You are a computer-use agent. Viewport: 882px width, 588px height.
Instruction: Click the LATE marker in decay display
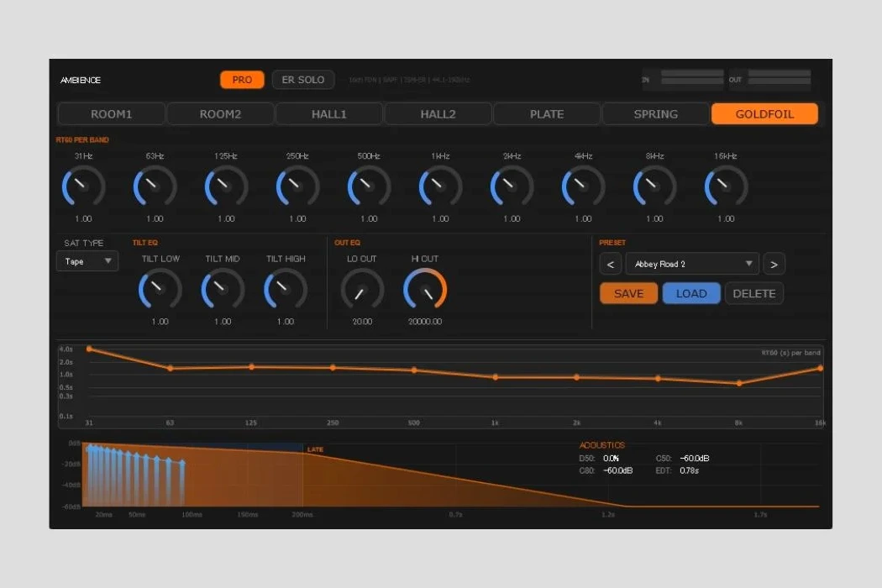coord(315,449)
